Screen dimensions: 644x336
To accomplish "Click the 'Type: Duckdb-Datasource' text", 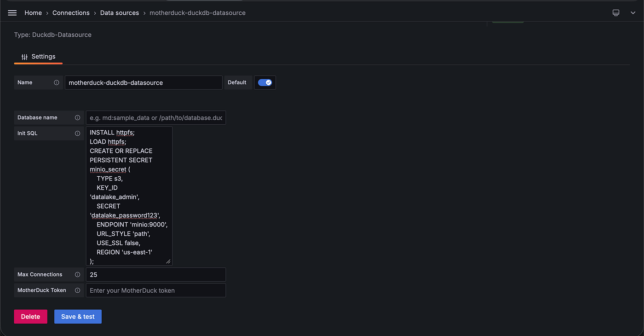I will pos(53,35).
